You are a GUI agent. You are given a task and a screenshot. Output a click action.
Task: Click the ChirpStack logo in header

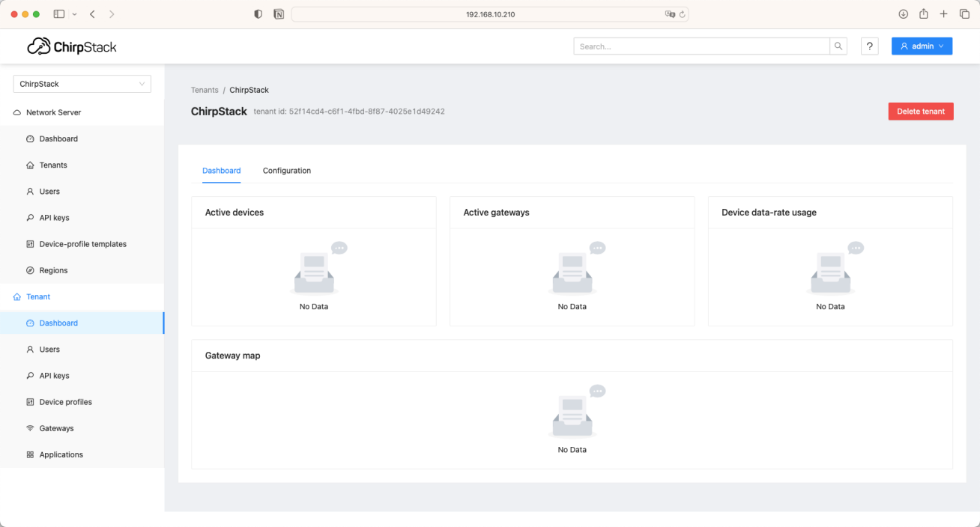[x=72, y=47]
